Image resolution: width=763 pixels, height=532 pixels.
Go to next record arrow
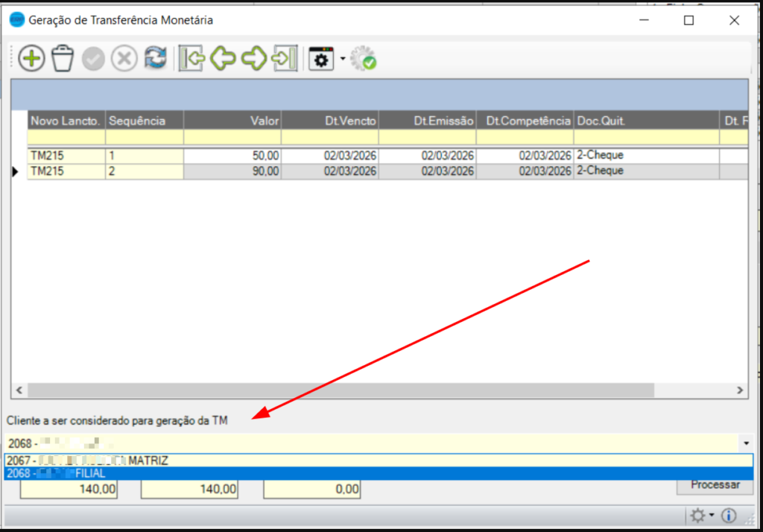point(254,60)
